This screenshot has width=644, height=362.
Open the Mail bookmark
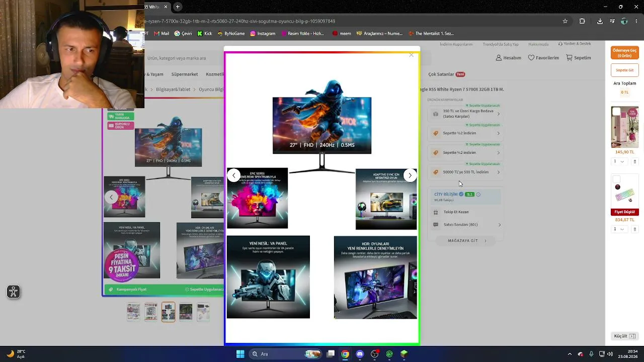(x=162, y=33)
